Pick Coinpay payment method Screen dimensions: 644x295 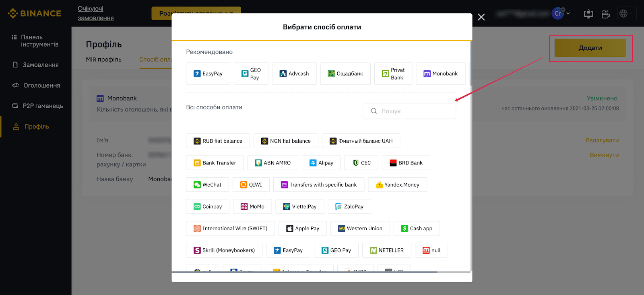pyautogui.click(x=208, y=207)
